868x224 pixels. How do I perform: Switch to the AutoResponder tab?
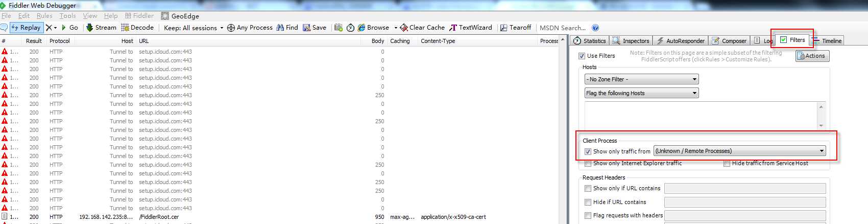click(x=681, y=41)
